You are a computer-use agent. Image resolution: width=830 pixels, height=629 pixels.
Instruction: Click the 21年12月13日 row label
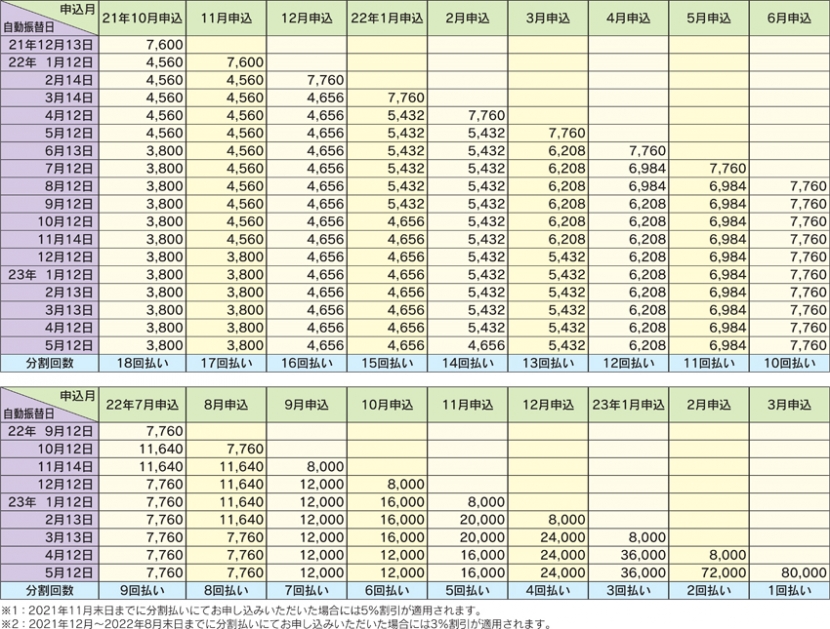point(50,45)
